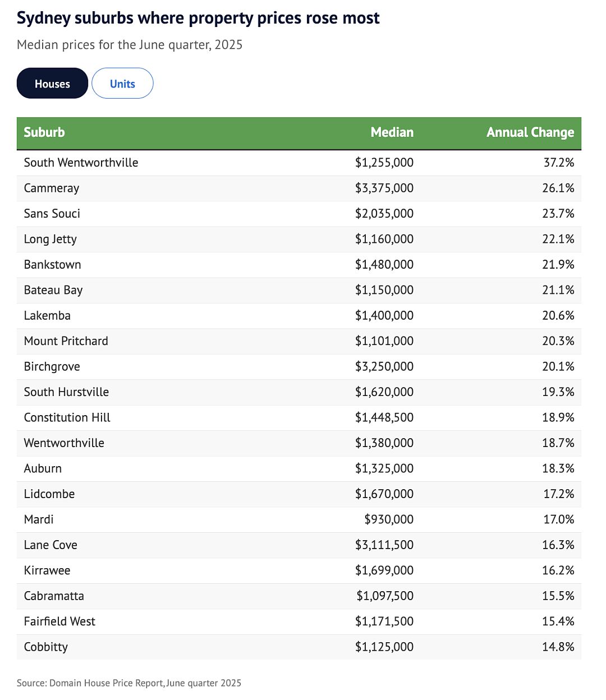This screenshot has width=606, height=700.
Task: Select the South Wentworthville row
Action: tap(299, 163)
